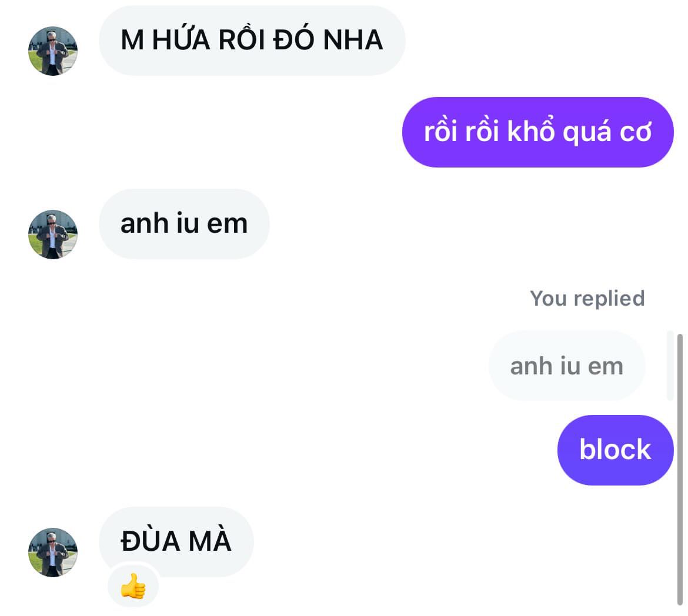Click the word "NHA" in the top bubble
Image resolution: width=688 pixels, height=616 pixels.
tap(353, 40)
